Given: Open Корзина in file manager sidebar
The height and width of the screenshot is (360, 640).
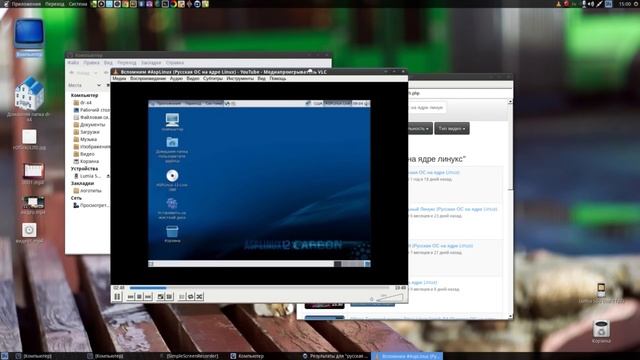Looking at the screenshot, I should coord(86,162).
